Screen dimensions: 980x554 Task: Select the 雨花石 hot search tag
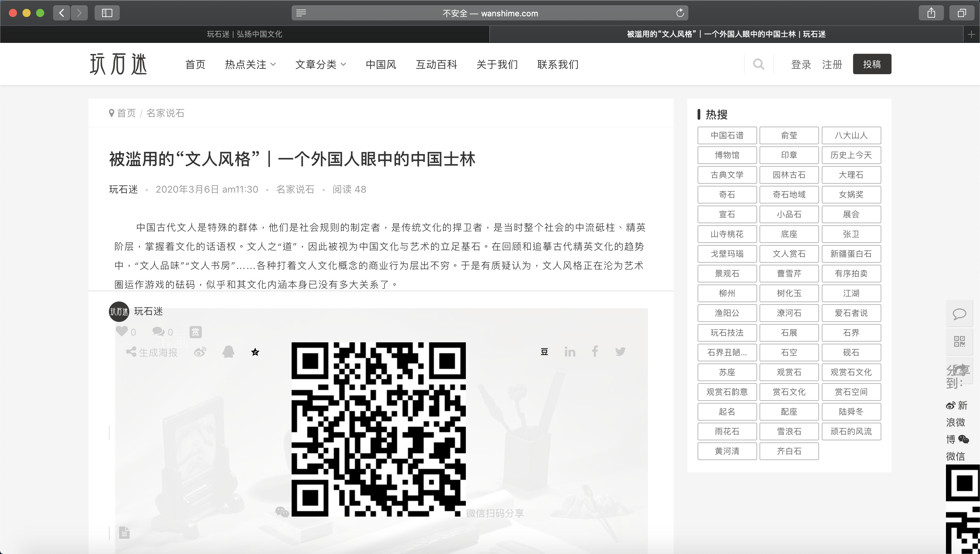pyautogui.click(x=727, y=431)
